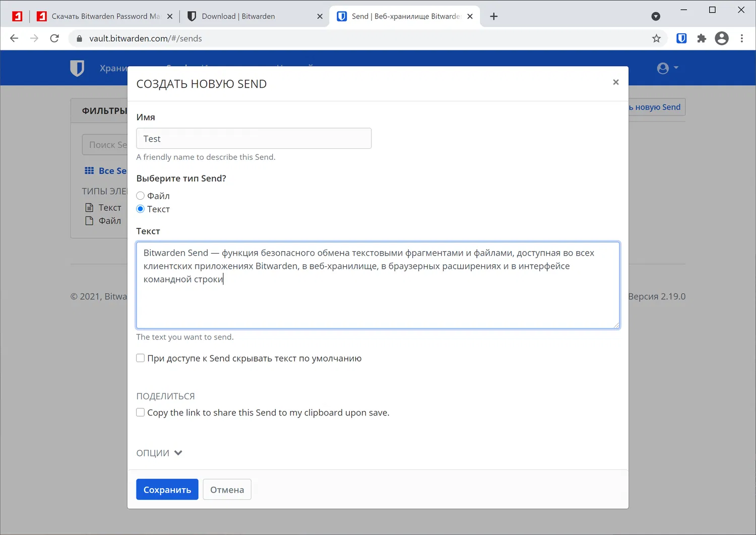Screen dimensions: 756x535
Task: Switch to the Скачать Bitwarden Password Manager tab
Action: pos(105,16)
